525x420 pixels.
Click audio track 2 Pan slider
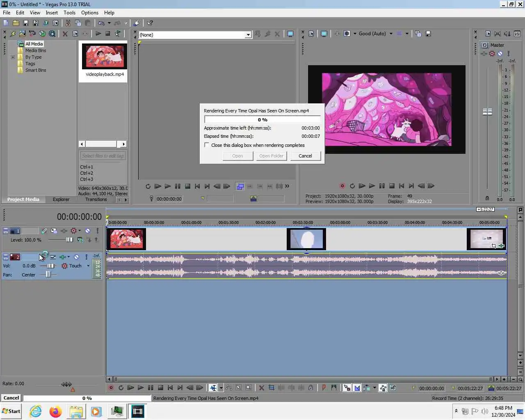pos(48,274)
